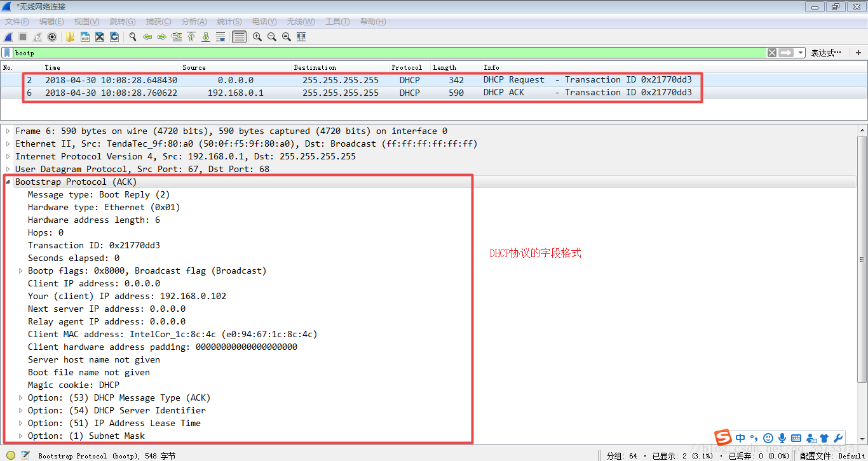Click the close capture file icon

[100, 37]
